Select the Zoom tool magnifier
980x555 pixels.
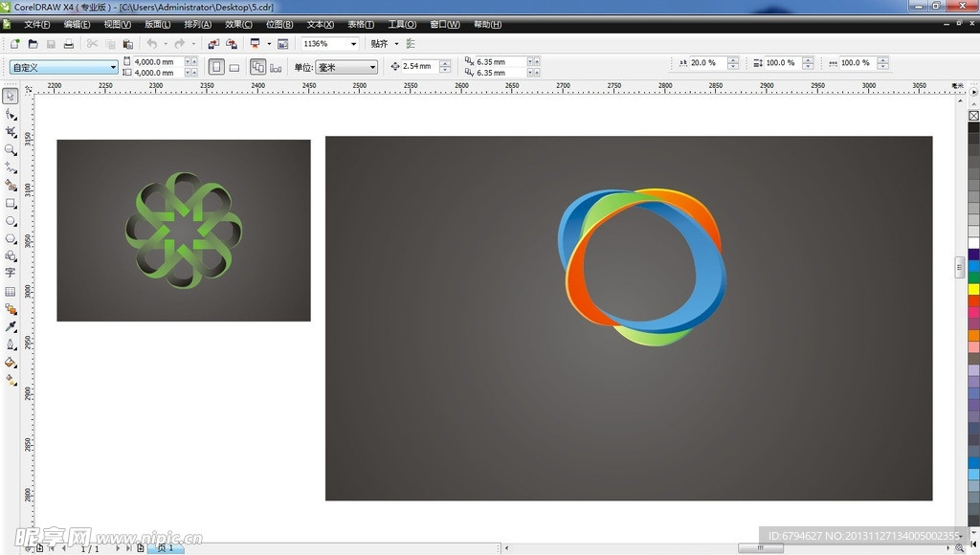pyautogui.click(x=11, y=149)
